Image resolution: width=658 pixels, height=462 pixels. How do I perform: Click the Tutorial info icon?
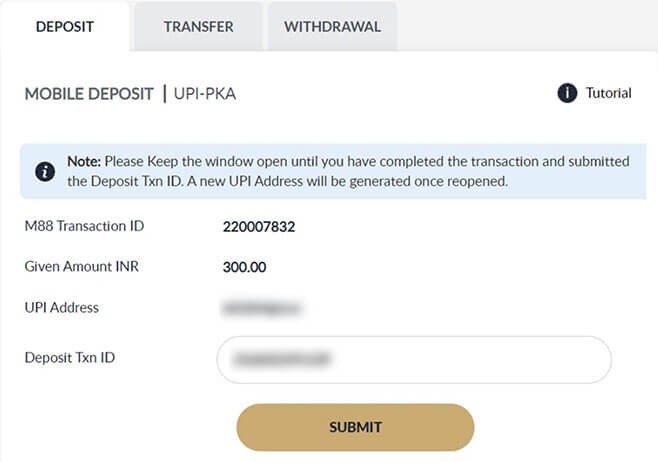pyautogui.click(x=567, y=93)
